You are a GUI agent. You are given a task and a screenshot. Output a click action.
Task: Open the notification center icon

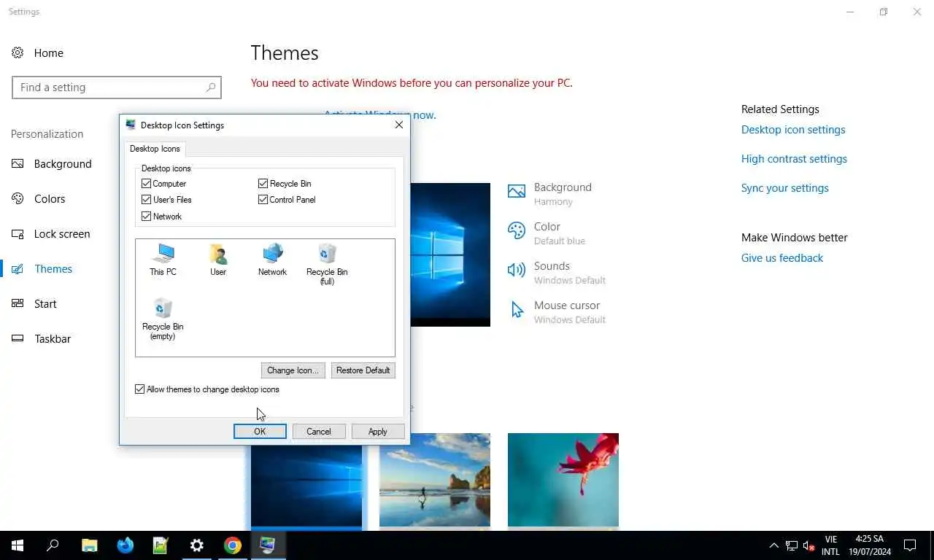(x=910, y=545)
